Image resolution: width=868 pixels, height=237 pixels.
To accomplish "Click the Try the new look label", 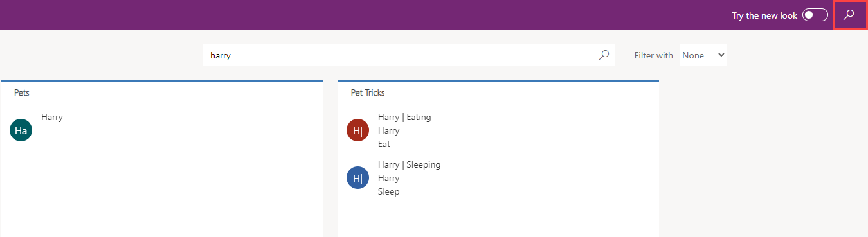I will [764, 15].
